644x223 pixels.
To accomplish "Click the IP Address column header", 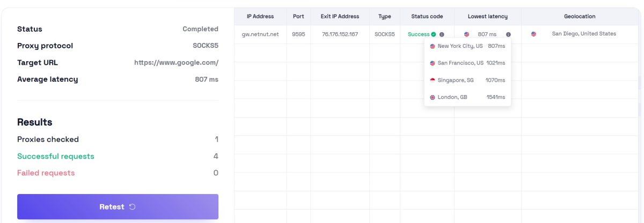I will click(x=260, y=17).
